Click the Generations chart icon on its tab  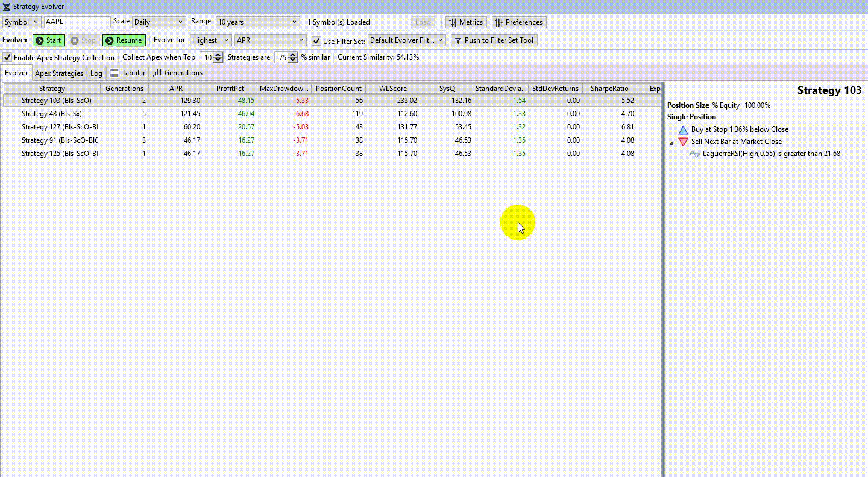[157, 73]
